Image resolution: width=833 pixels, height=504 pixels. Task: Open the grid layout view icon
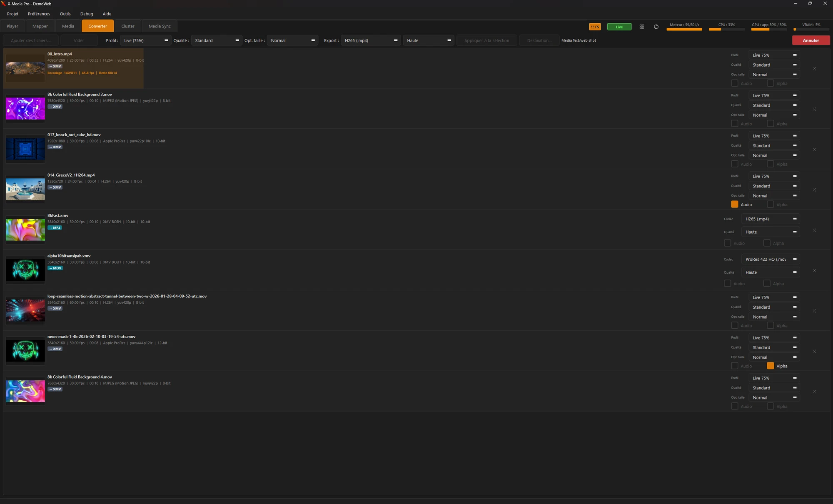[x=642, y=27]
